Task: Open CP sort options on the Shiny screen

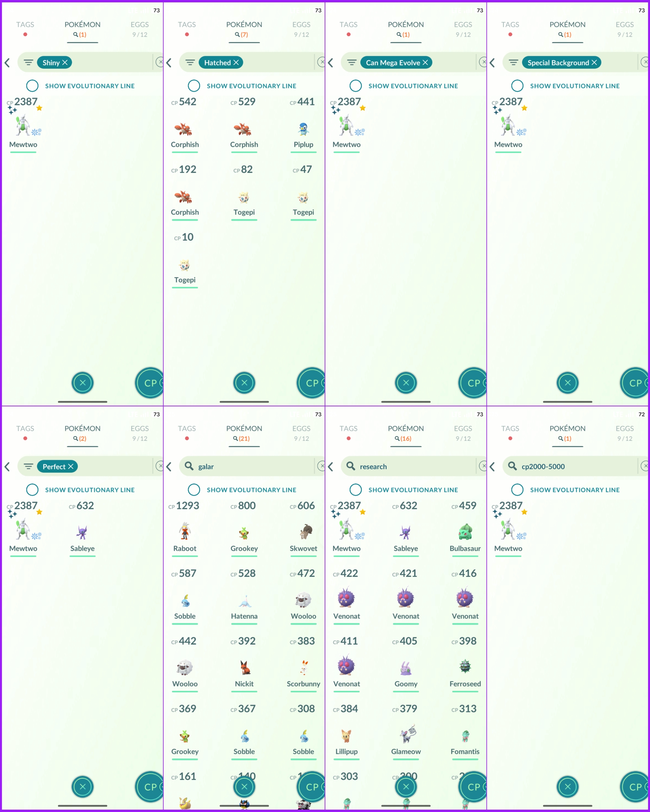Action: click(149, 383)
